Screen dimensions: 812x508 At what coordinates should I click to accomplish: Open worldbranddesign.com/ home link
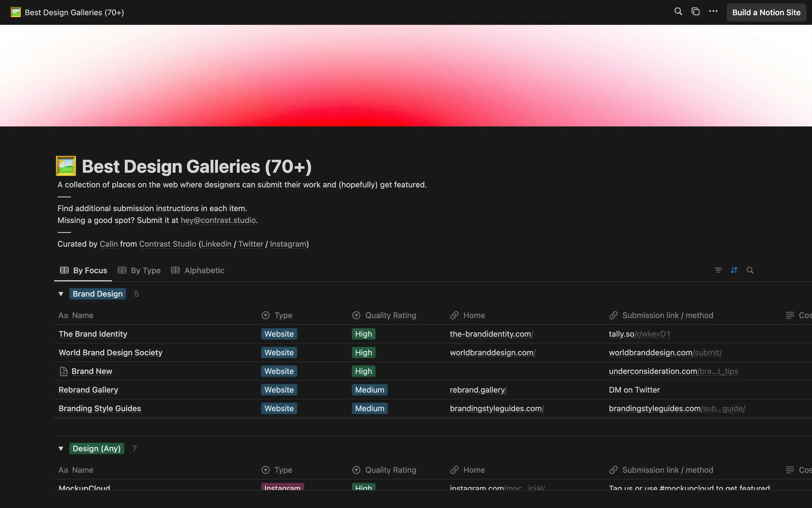pyautogui.click(x=493, y=352)
